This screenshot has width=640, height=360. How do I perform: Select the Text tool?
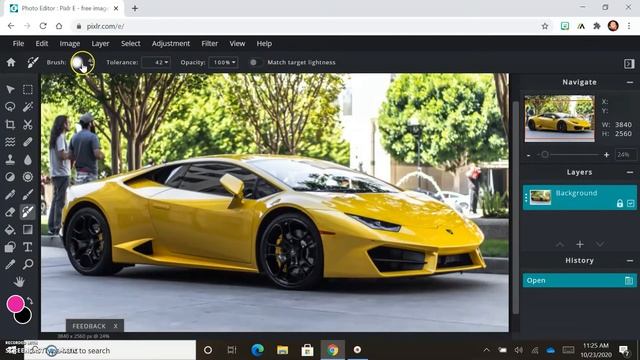pyautogui.click(x=28, y=247)
